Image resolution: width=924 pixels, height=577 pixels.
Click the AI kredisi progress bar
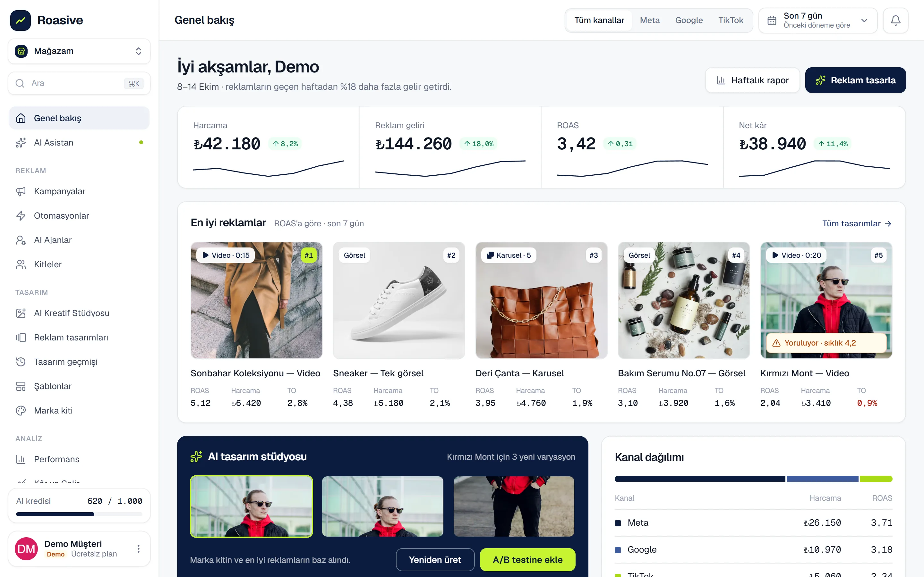pyautogui.click(x=79, y=514)
